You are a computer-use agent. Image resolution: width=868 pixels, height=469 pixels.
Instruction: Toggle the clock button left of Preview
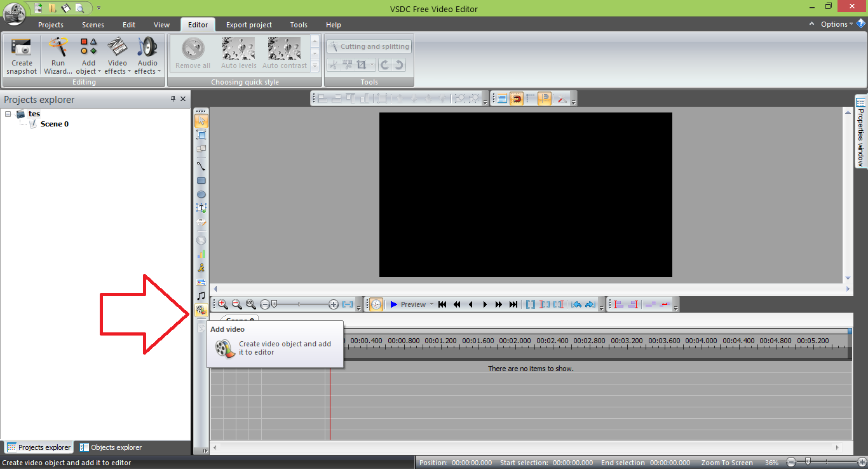click(x=376, y=304)
